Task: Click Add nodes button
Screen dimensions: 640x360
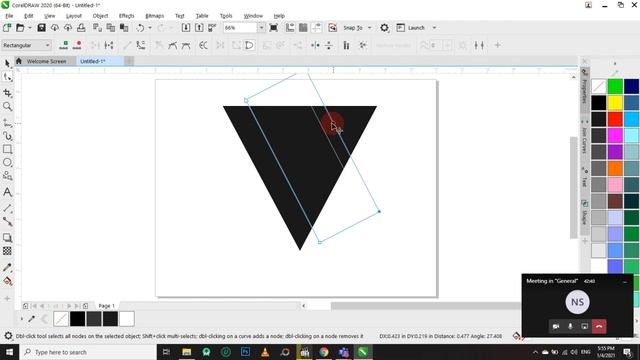Action: 63,45
